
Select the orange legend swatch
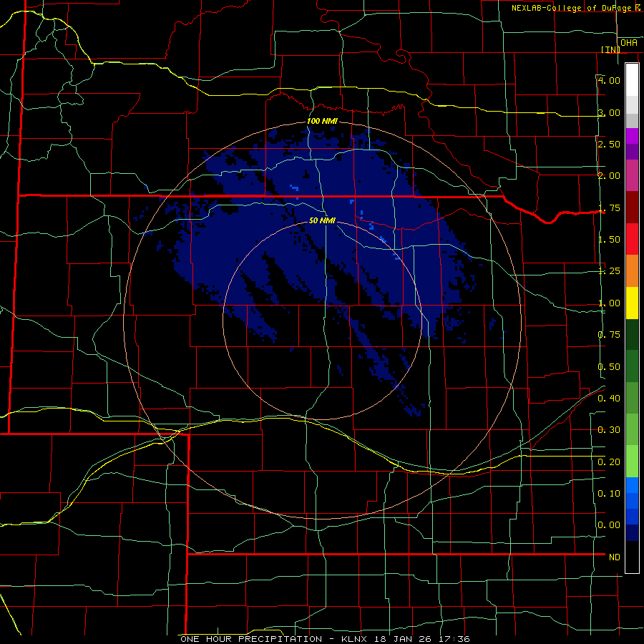(x=632, y=271)
